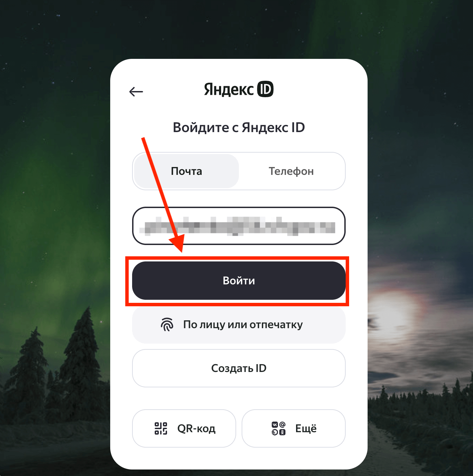Choose По лицу или отпечатку login
Image resolution: width=473 pixels, height=476 pixels.
[x=239, y=324]
